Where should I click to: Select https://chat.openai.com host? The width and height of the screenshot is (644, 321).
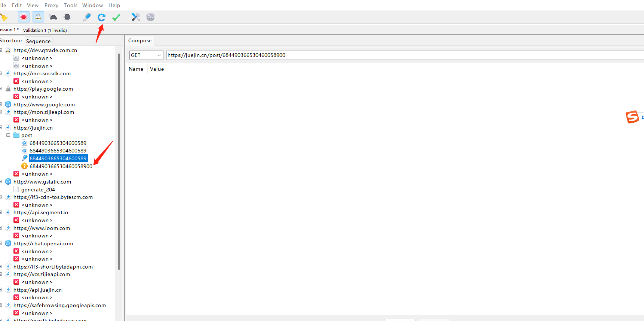43,243
